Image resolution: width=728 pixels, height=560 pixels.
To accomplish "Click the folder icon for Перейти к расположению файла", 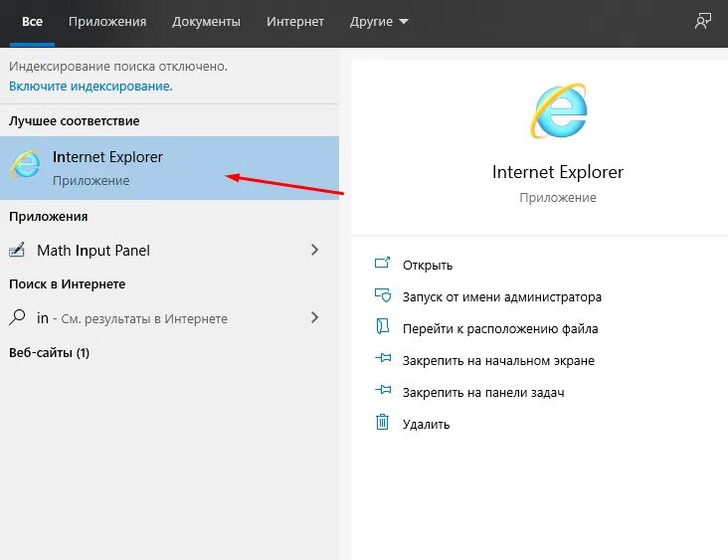I will (x=382, y=326).
